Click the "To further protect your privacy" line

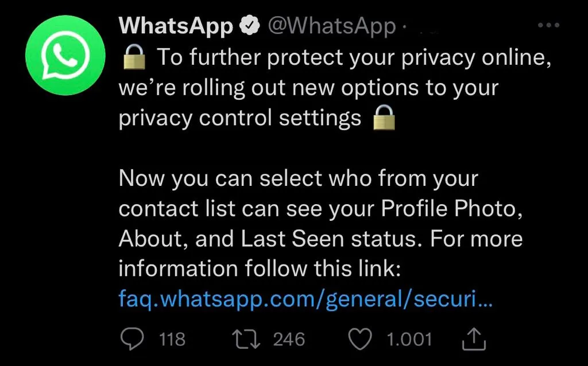pyautogui.click(x=354, y=57)
